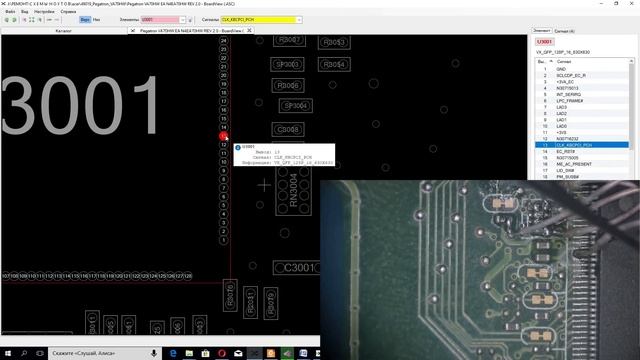Select pin 6 LPC_FRAME# row

click(x=582, y=101)
